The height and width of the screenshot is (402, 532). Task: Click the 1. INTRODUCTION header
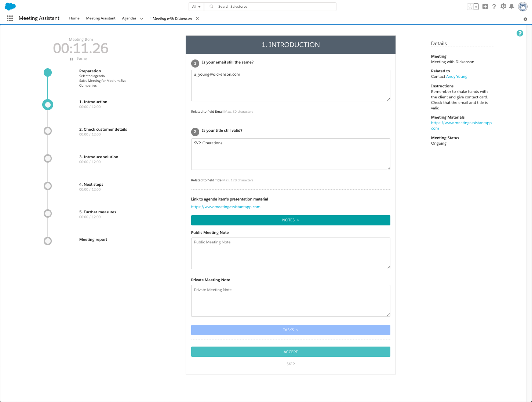tap(291, 45)
